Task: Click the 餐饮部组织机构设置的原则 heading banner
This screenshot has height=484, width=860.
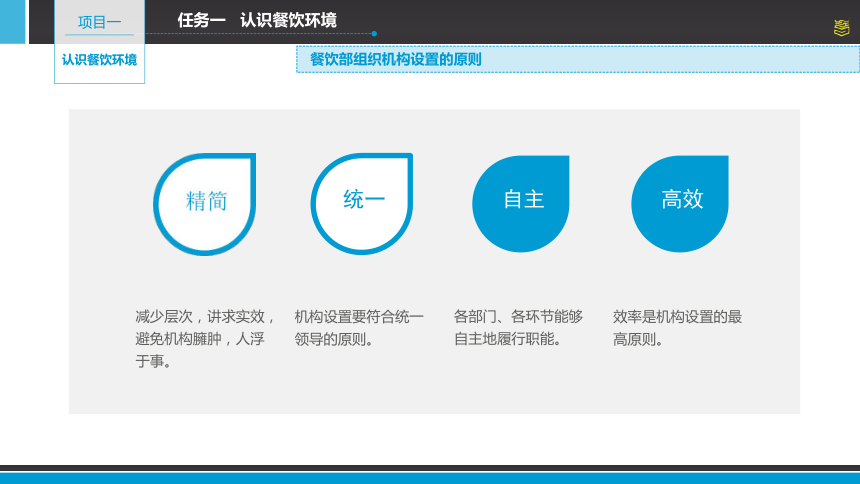Action: (x=578, y=59)
